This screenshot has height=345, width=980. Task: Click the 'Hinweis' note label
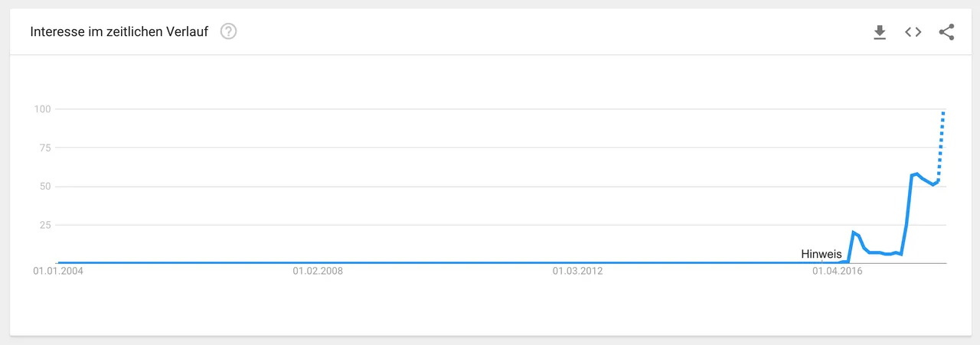(x=821, y=254)
